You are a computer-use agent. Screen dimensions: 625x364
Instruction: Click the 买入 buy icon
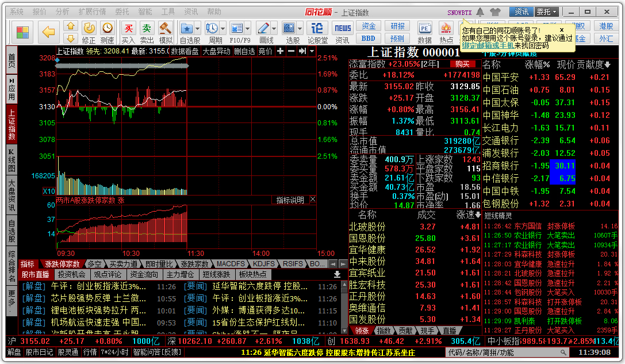tap(128, 32)
